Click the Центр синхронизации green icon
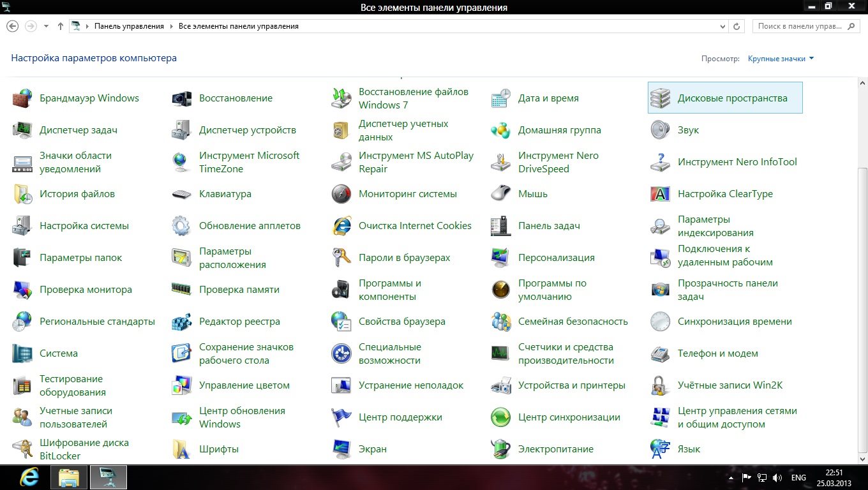Screen dimensions: 868x490 coord(501,417)
